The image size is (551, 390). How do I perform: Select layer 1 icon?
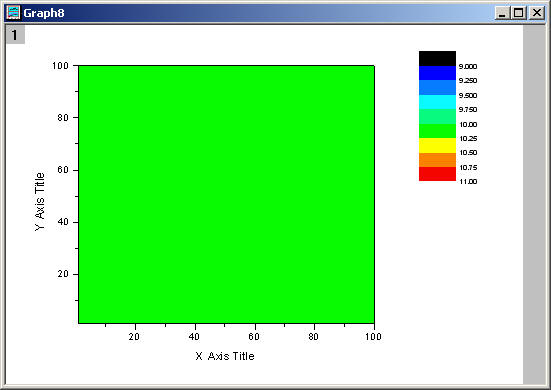15,35
